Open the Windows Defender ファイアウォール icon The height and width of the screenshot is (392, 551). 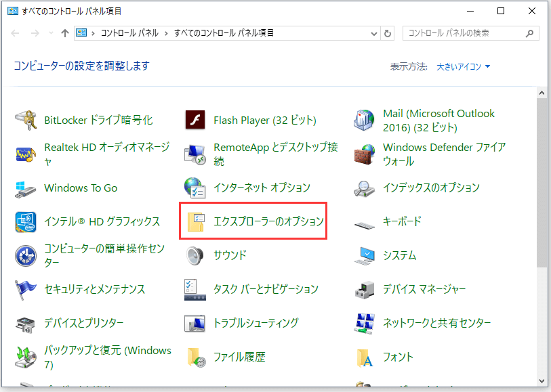(x=365, y=154)
